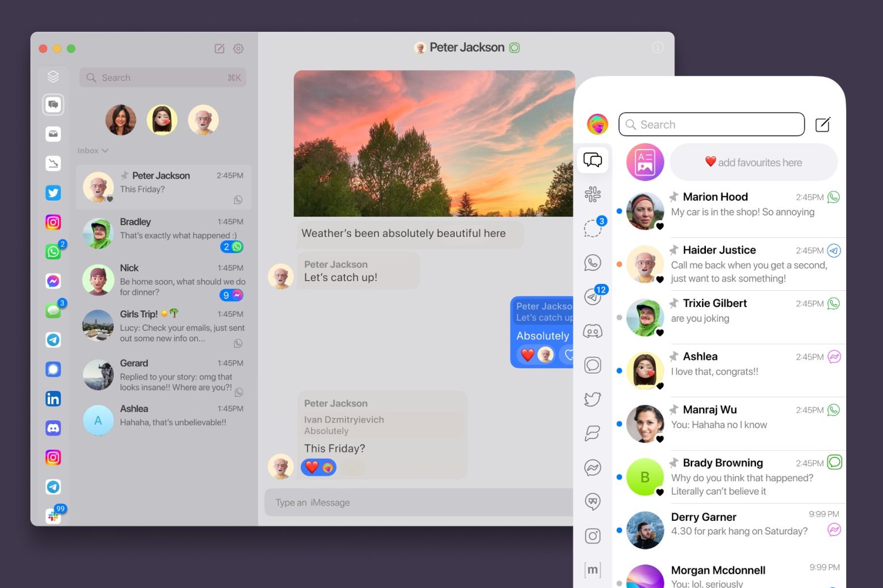Viewport: 883px width, 588px height.
Task: Open the archive tray icon in desktop sidebar
Action: [53, 134]
